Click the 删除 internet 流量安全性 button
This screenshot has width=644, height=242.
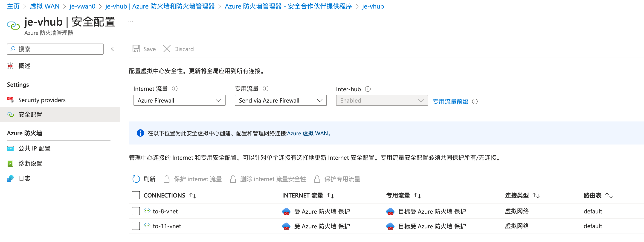(x=268, y=179)
